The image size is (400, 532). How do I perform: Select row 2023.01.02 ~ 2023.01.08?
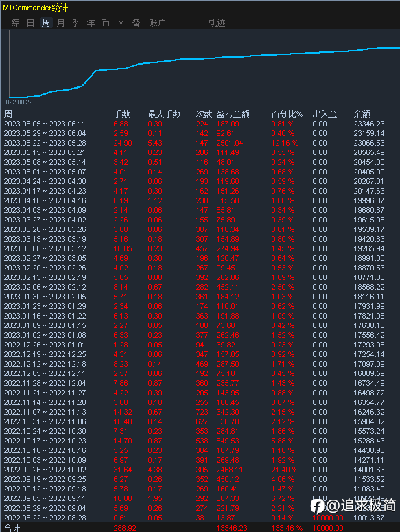200,335
